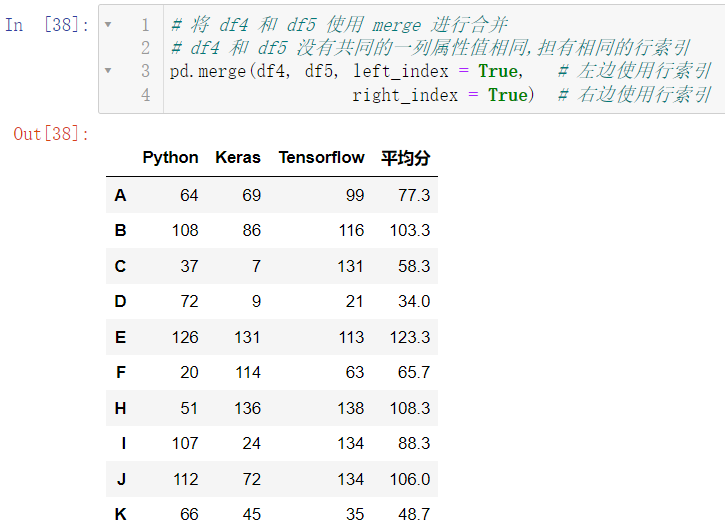This screenshot has height=532, width=725.
Task: Click Keras value 9 in row D
Action: coord(256,302)
